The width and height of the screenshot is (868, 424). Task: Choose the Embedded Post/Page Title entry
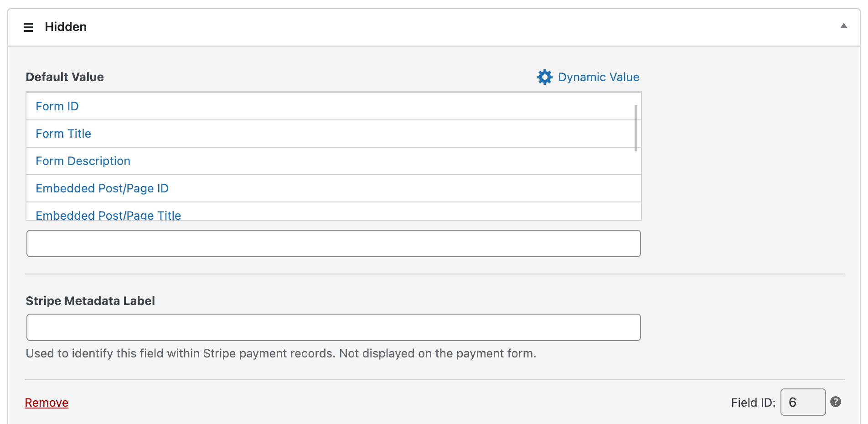[x=108, y=215]
